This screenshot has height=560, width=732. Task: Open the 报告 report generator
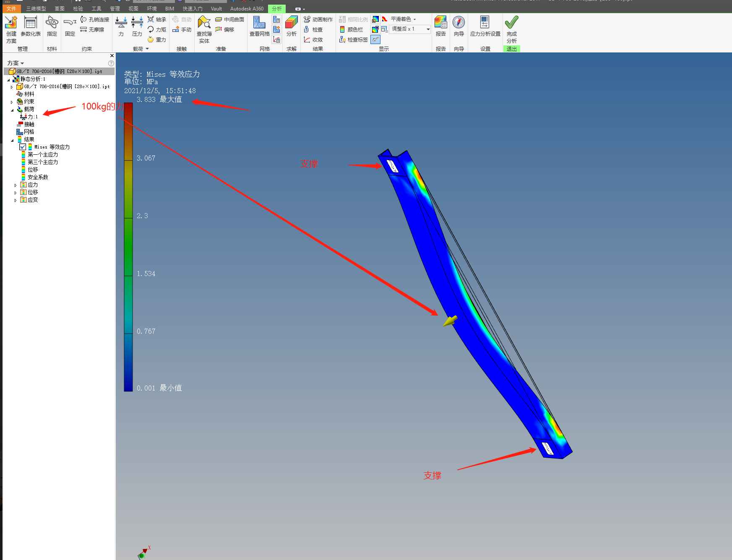click(441, 26)
